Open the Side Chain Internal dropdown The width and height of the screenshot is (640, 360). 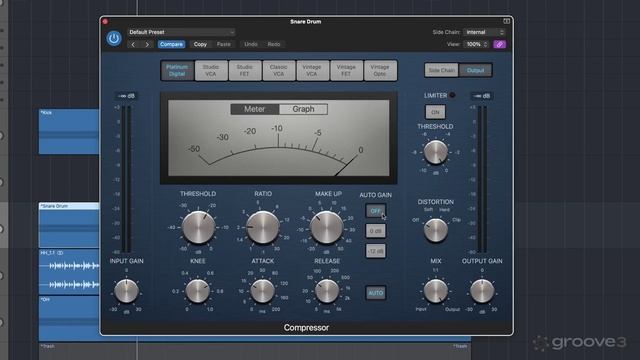484,32
